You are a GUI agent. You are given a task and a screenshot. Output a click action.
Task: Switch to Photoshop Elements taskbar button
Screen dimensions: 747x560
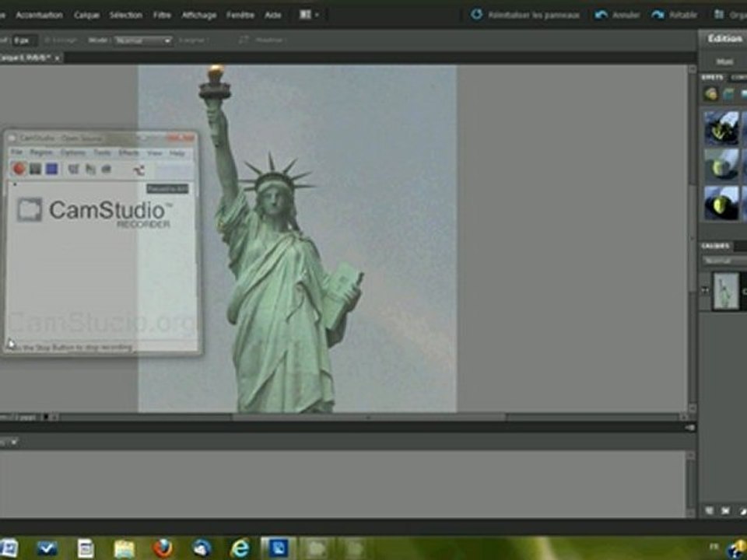(279, 548)
